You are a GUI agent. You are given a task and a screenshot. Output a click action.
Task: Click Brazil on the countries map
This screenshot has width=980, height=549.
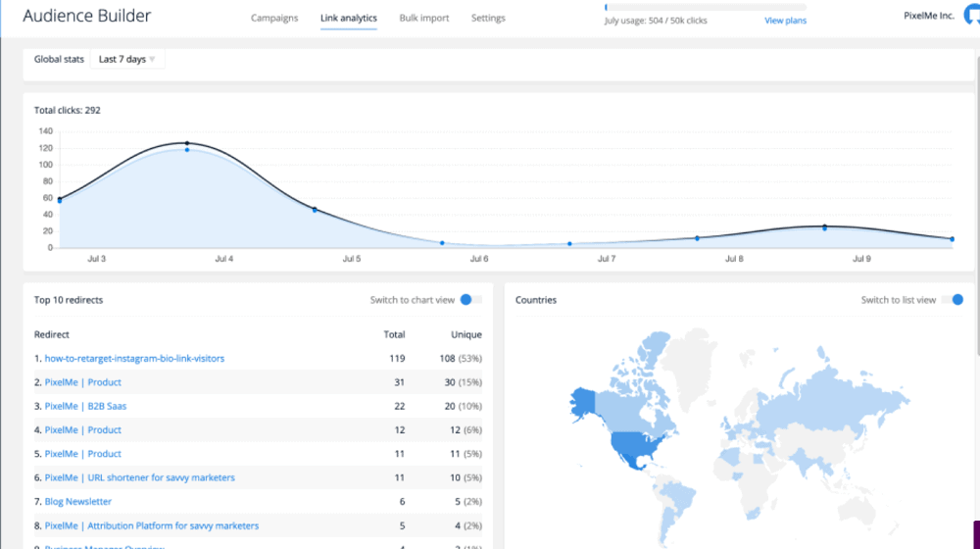point(682,497)
